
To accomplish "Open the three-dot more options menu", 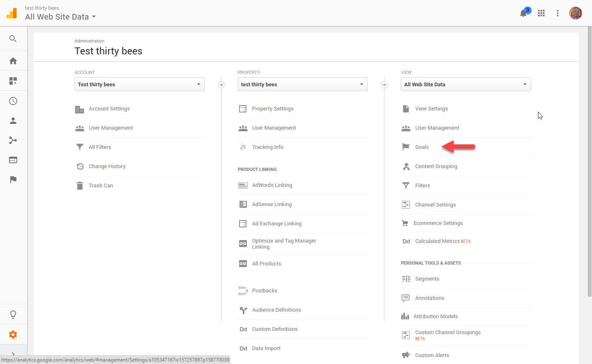I will tap(558, 13).
